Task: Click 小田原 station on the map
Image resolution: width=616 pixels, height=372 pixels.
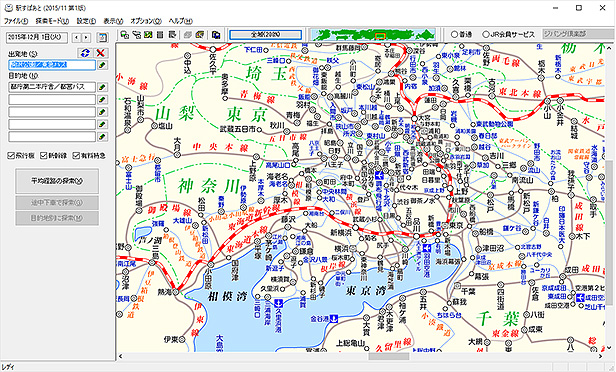Action: point(211,265)
